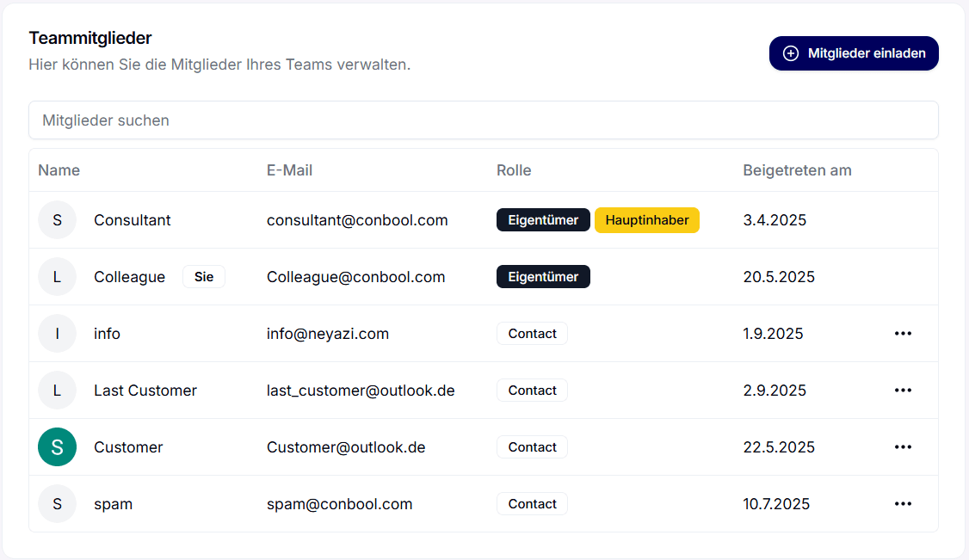Click the green Customer avatar
This screenshot has width=969, height=560.
[58, 447]
